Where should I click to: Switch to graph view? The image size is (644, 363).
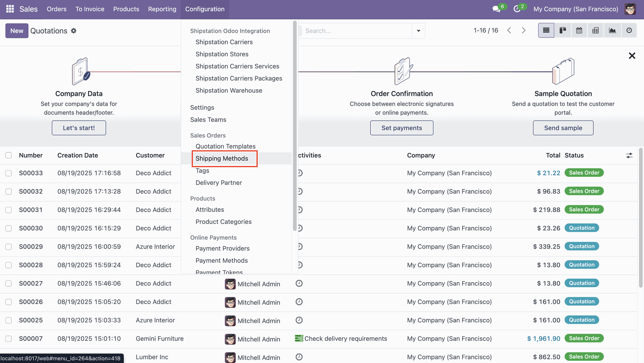(x=612, y=31)
